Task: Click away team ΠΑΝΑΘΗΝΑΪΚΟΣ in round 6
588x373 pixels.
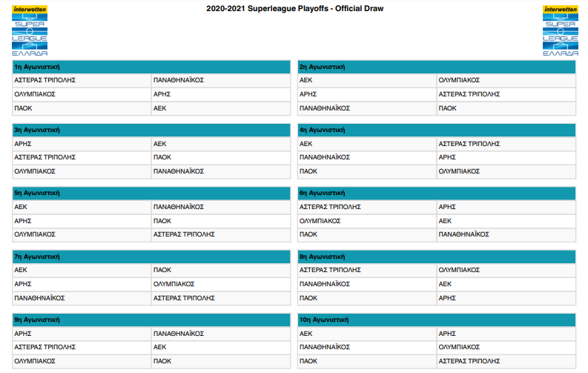Action: pos(464,234)
